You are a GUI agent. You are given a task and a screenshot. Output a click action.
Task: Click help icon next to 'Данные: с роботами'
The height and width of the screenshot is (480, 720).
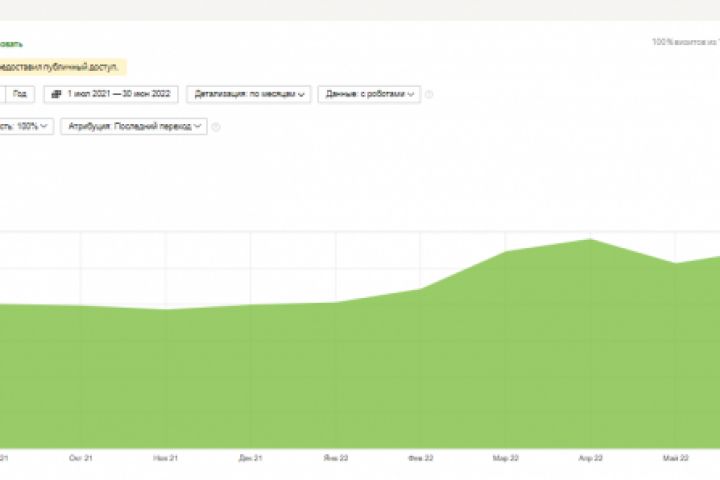point(429,94)
